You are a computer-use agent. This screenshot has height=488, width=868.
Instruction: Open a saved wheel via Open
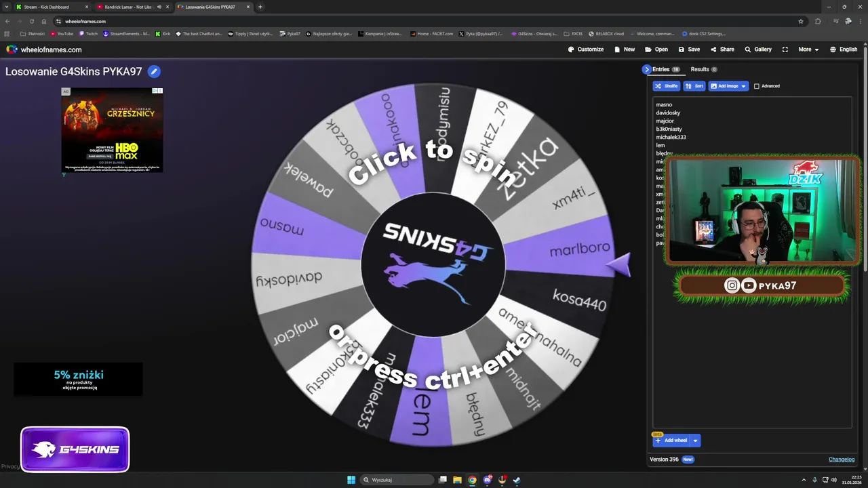[656, 49]
